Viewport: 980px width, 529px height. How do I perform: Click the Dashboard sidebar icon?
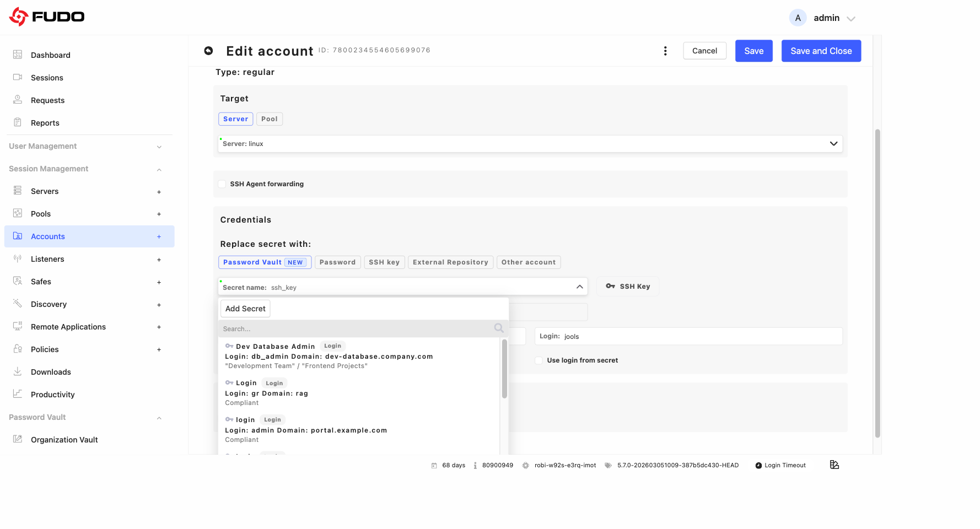point(18,55)
